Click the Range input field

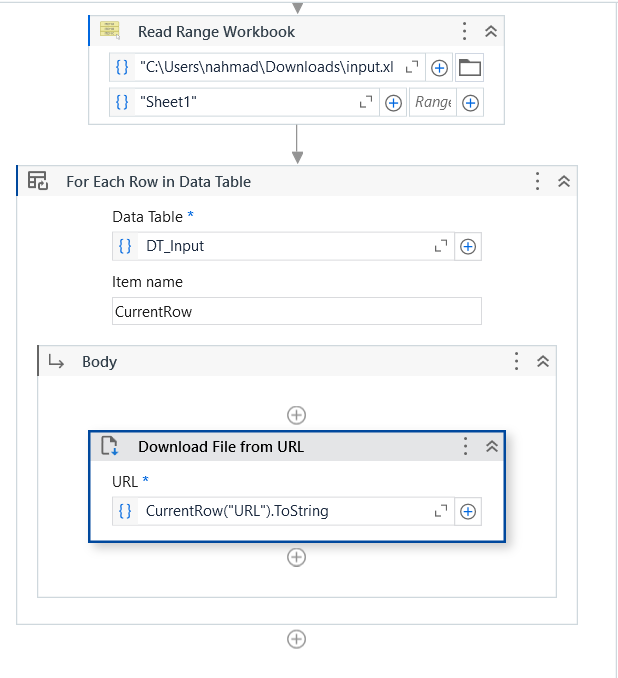[x=432, y=102]
